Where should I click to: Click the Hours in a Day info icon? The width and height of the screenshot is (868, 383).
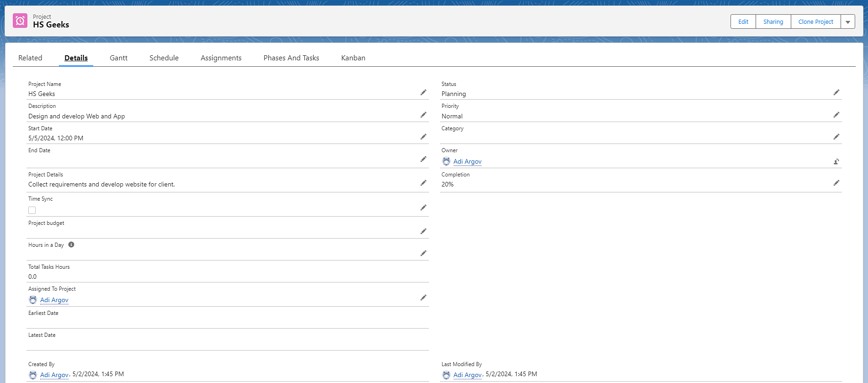[x=71, y=245]
